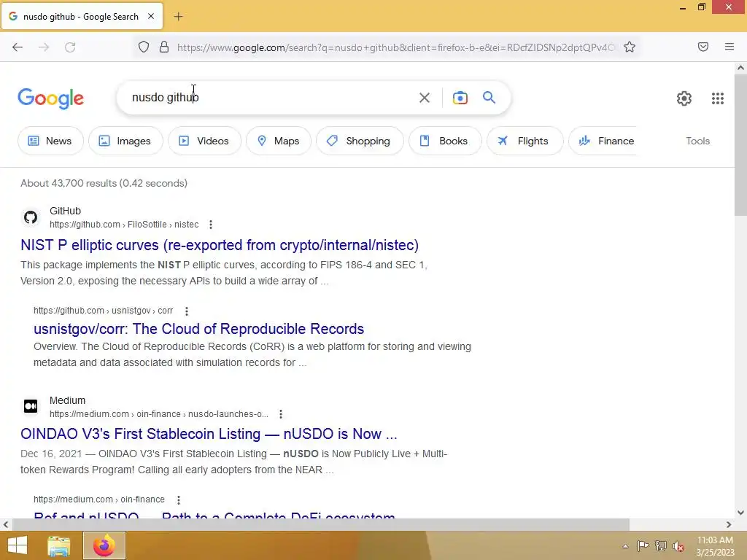Clear the search box with the X
Viewport: 747px width, 560px height.
point(424,98)
